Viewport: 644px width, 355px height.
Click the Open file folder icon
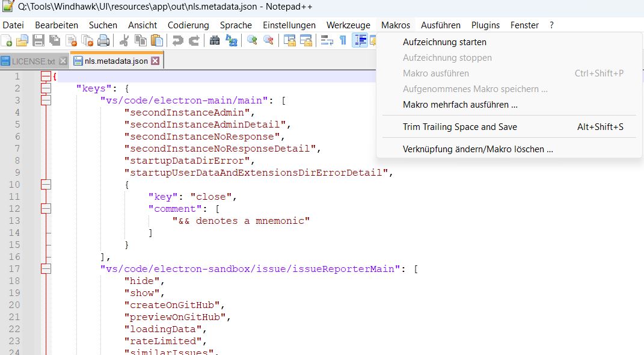tap(22, 40)
